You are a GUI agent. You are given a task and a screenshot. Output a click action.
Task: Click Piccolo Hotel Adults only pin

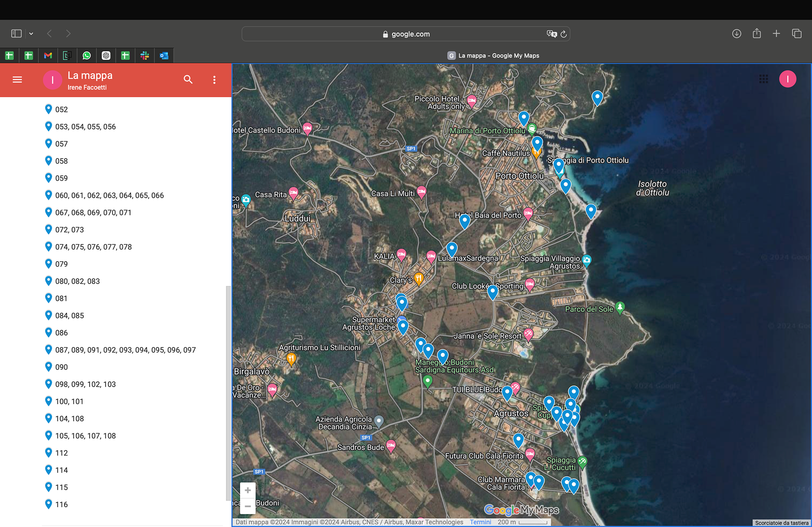click(x=472, y=101)
